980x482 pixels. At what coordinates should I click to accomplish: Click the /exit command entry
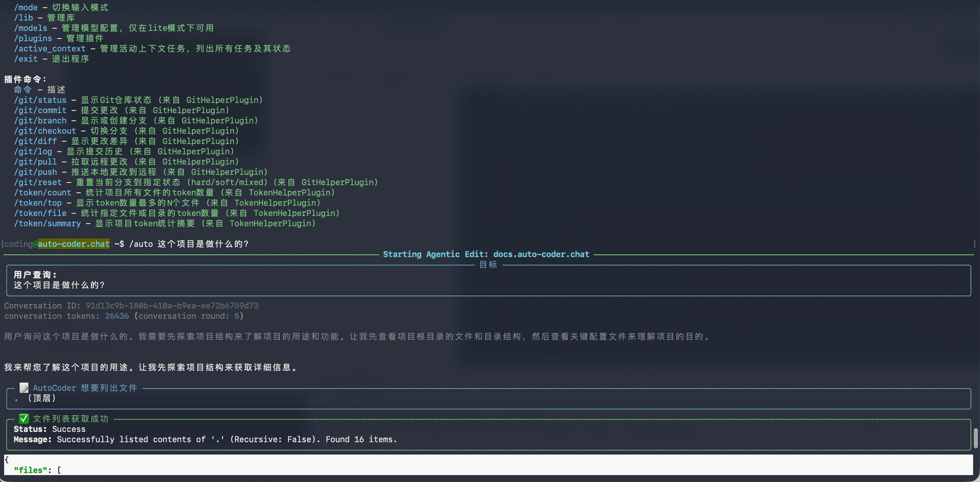[26, 59]
